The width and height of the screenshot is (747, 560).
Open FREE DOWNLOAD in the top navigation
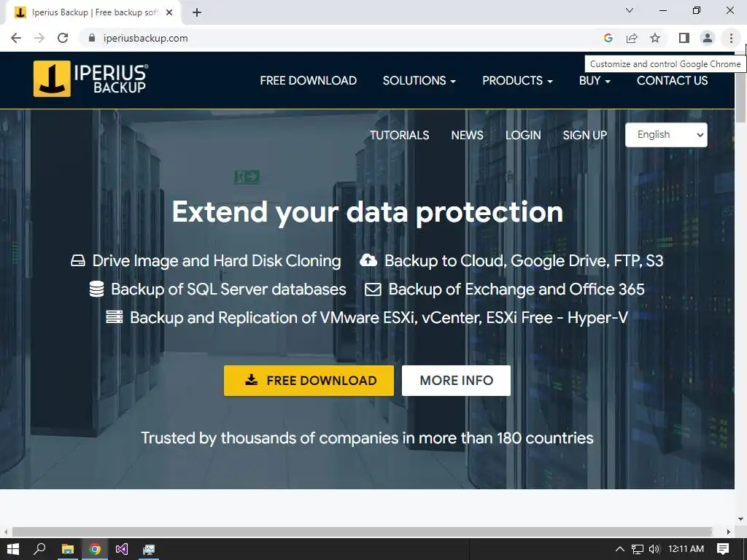(x=309, y=80)
